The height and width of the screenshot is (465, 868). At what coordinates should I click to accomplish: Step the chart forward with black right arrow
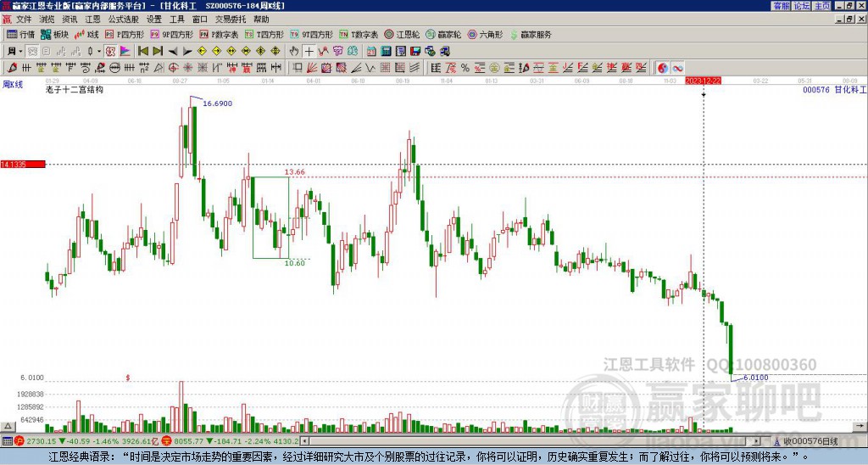click(x=187, y=52)
